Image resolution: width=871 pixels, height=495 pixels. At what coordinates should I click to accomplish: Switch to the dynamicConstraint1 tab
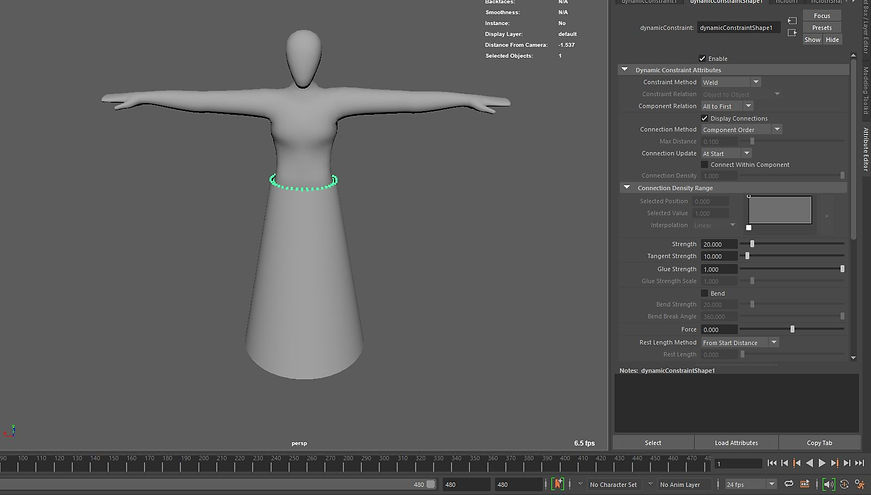648,2
